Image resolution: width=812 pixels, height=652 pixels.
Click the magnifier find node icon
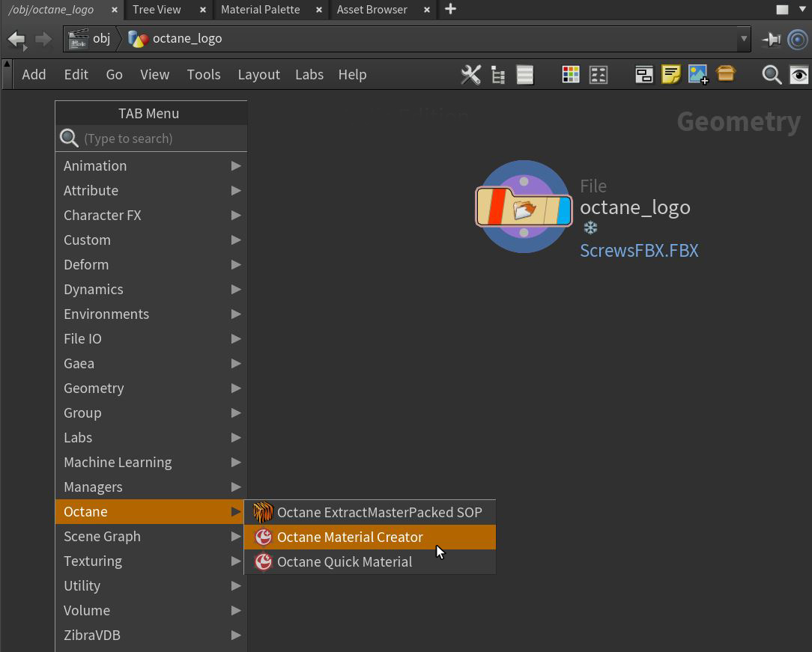(772, 74)
